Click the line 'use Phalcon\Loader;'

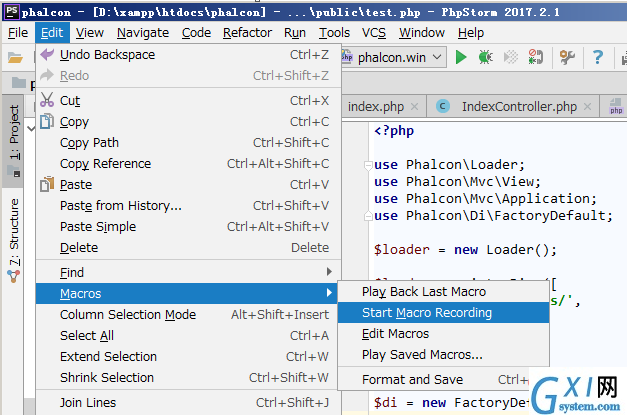449,165
